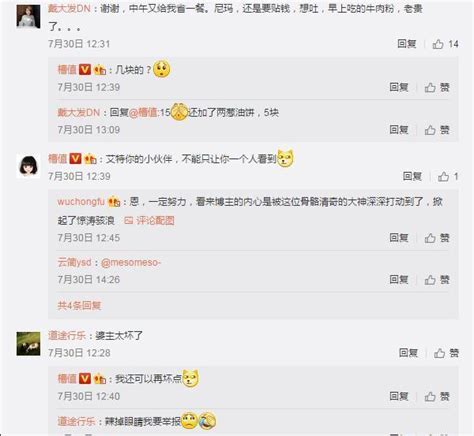Like the 艾特你的小伙伴 comment with 1 like
The image size is (474, 436).
[x=448, y=176]
